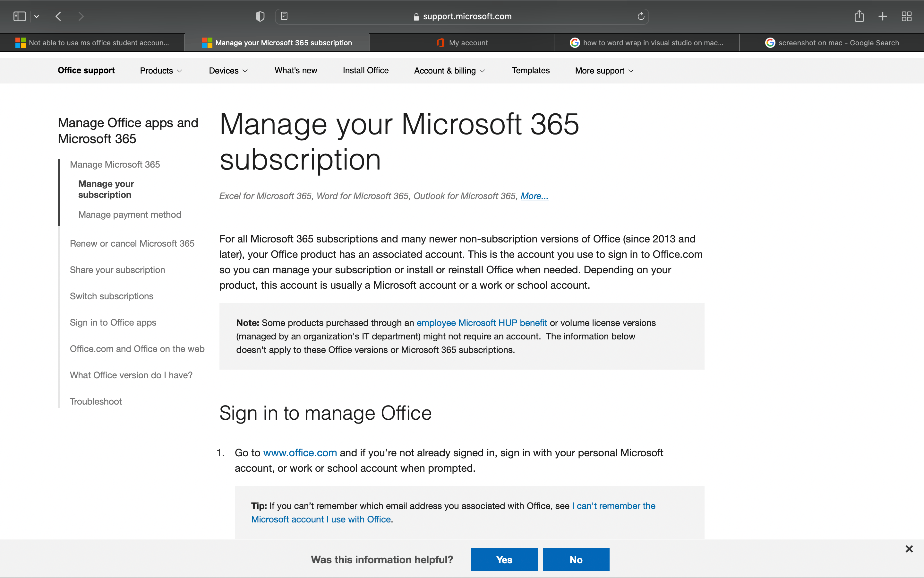The height and width of the screenshot is (578, 924).
Task: Switch to 'screenshot on mac' Google tab
Action: (x=832, y=43)
